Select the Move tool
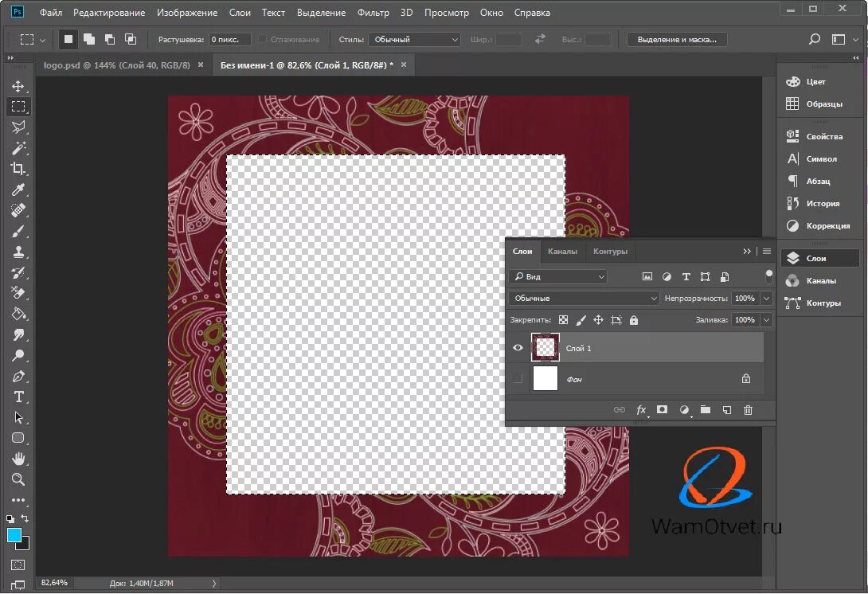This screenshot has height=594, width=868. tap(18, 86)
